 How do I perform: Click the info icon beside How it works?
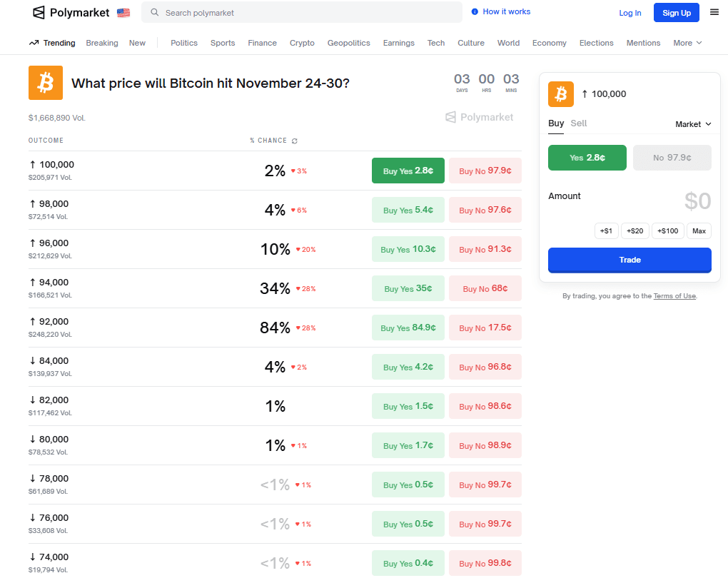(x=475, y=12)
